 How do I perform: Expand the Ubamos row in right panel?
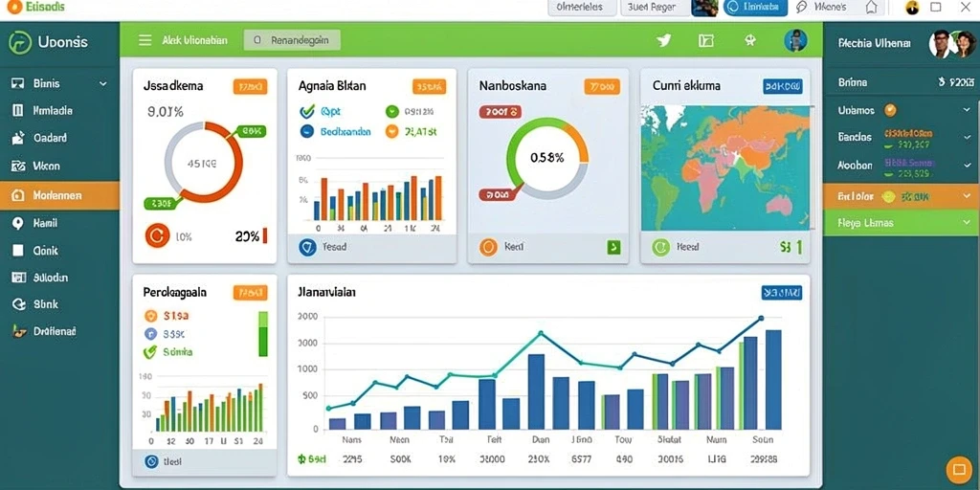(967, 110)
